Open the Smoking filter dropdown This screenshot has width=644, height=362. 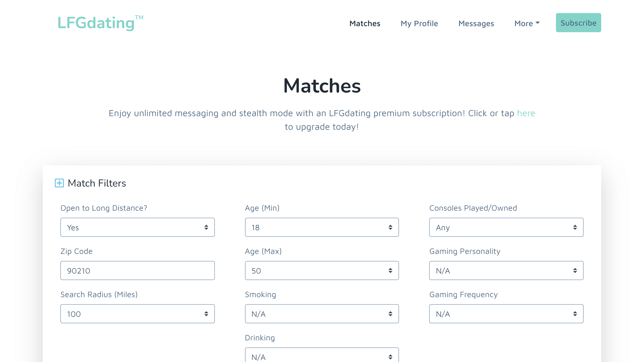coord(322,314)
